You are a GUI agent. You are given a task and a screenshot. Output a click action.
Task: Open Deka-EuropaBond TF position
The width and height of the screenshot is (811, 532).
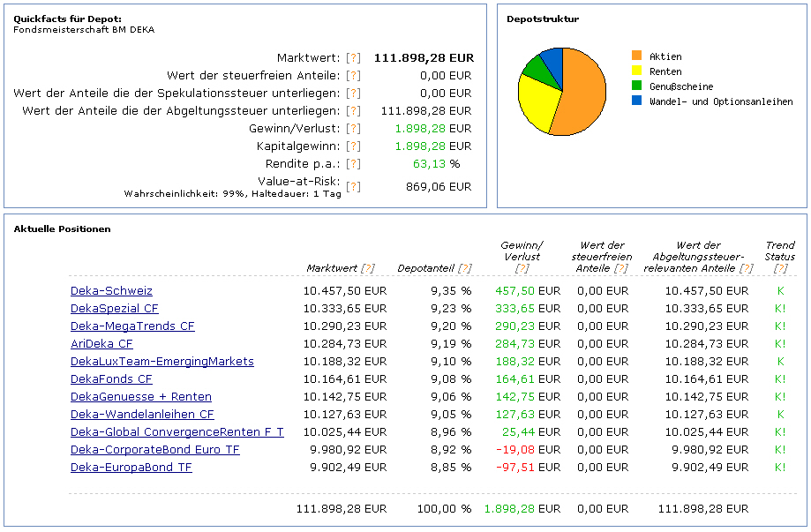coord(131,468)
